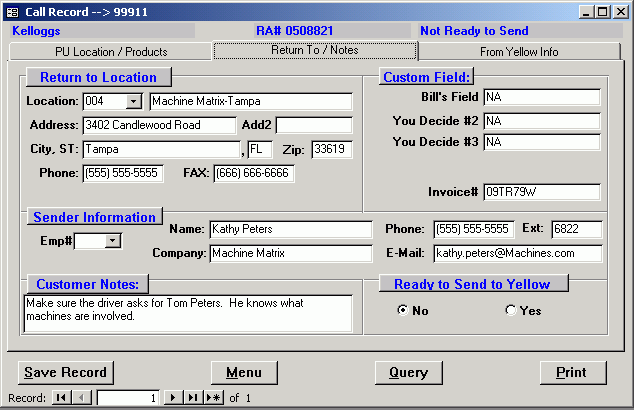Expand the Emp# dropdown
This screenshot has width=634, height=410.
112,240
